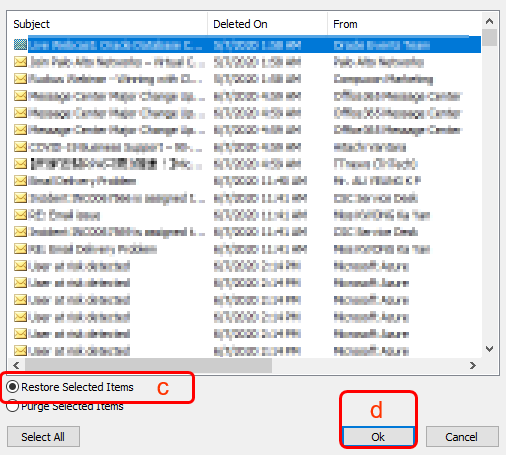The height and width of the screenshot is (455, 506).
Task: Click the envelope icon of the fourth email row
Action: [x=20, y=96]
